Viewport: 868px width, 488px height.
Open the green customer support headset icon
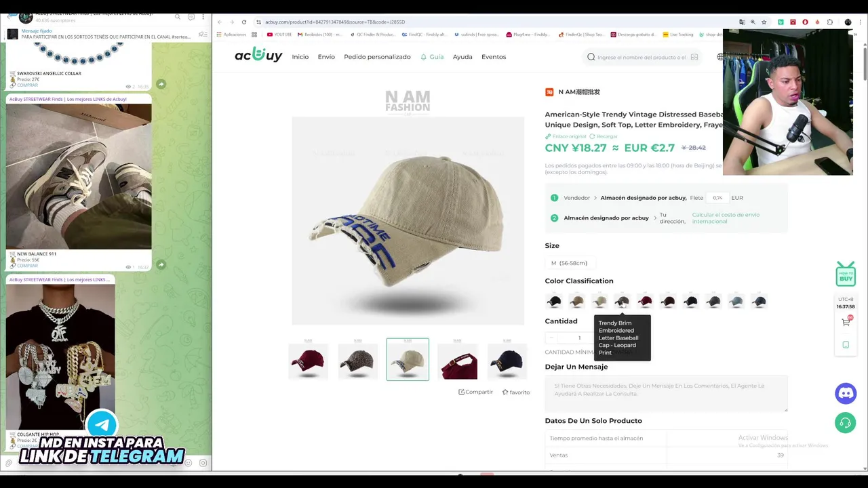[845, 423]
